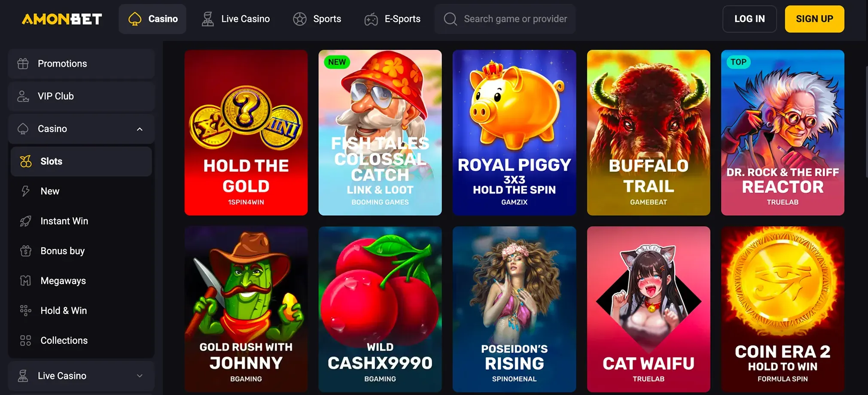The height and width of the screenshot is (395, 868).
Task: Focus the search game or provider field
Action: pos(505,19)
